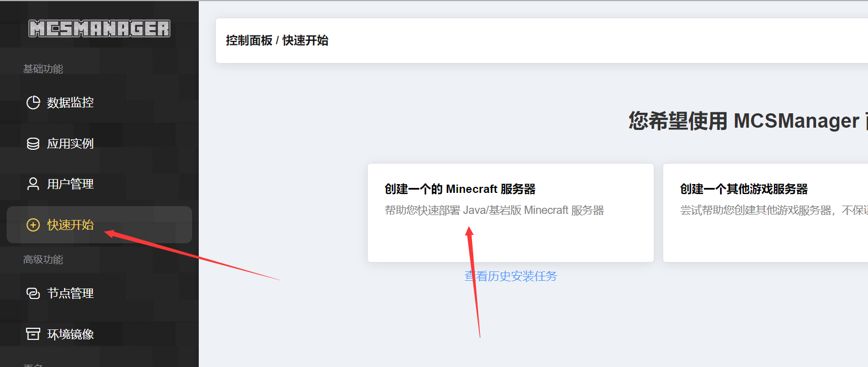Click 高级功能 section label
The height and width of the screenshot is (367, 868).
coord(43,260)
